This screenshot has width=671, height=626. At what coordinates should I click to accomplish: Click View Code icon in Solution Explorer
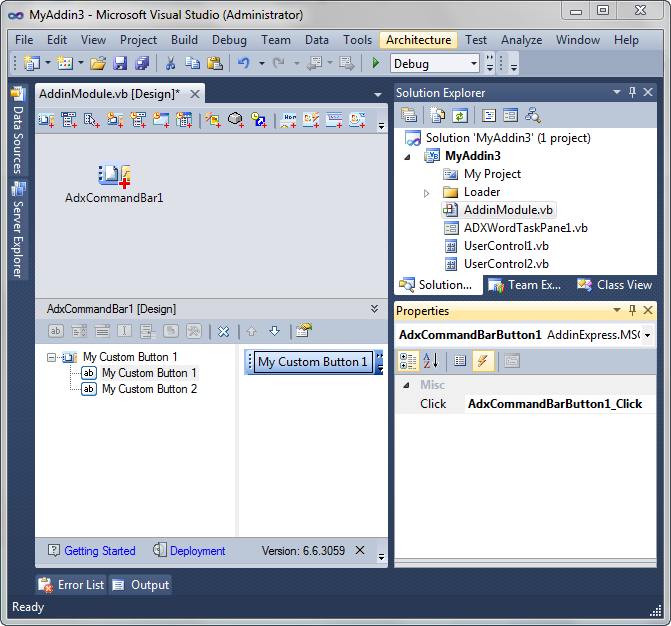pos(489,116)
